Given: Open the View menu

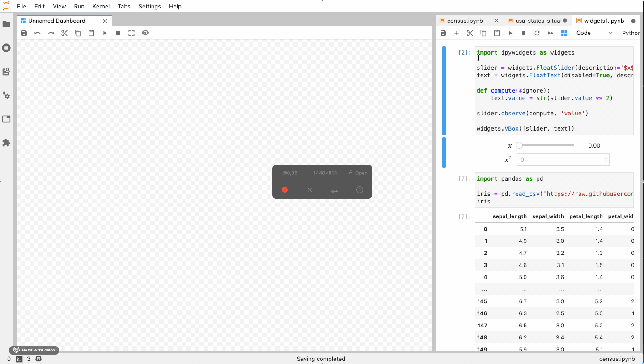Looking at the screenshot, I should tap(59, 6).
